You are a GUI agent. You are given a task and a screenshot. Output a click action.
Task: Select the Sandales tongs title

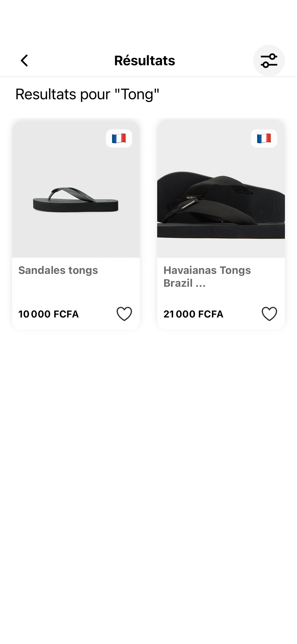click(58, 270)
